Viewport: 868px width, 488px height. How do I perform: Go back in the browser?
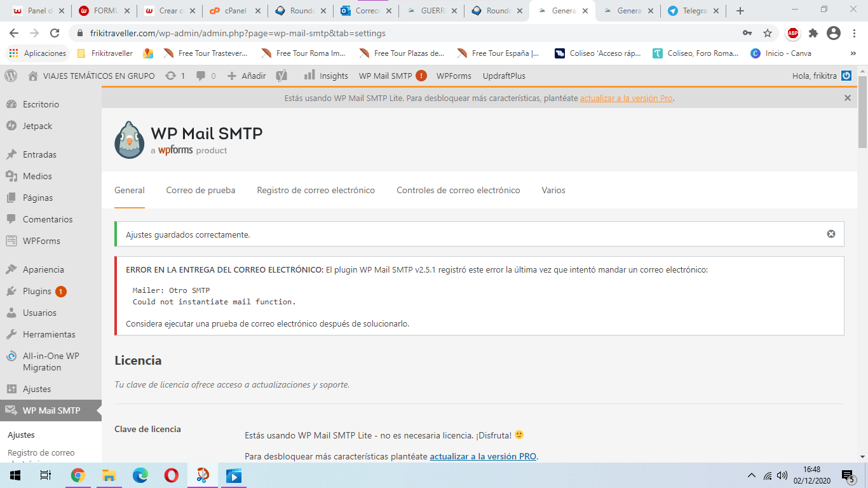click(x=14, y=33)
